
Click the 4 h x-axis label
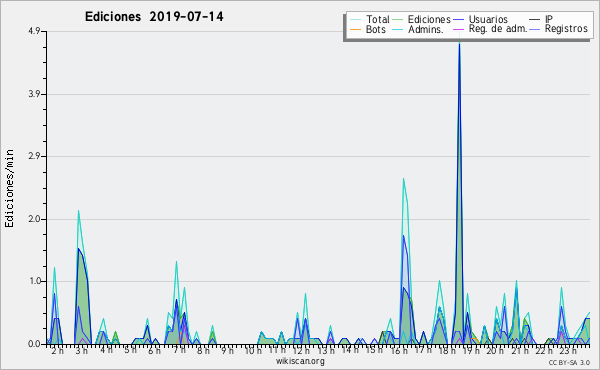(x=106, y=350)
